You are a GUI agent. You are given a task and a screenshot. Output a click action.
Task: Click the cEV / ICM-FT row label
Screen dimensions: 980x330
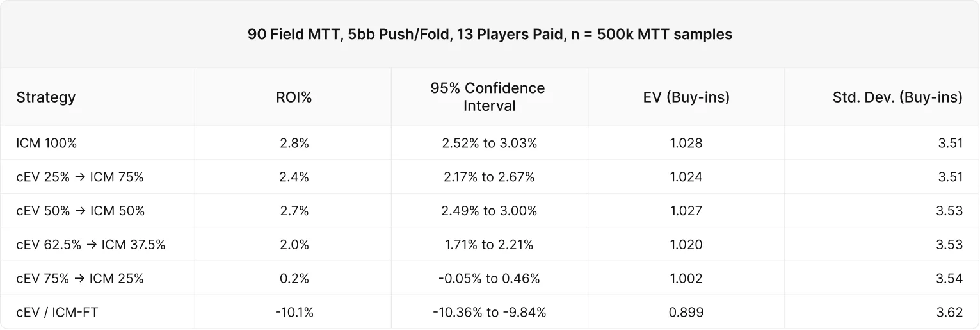(57, 313)
